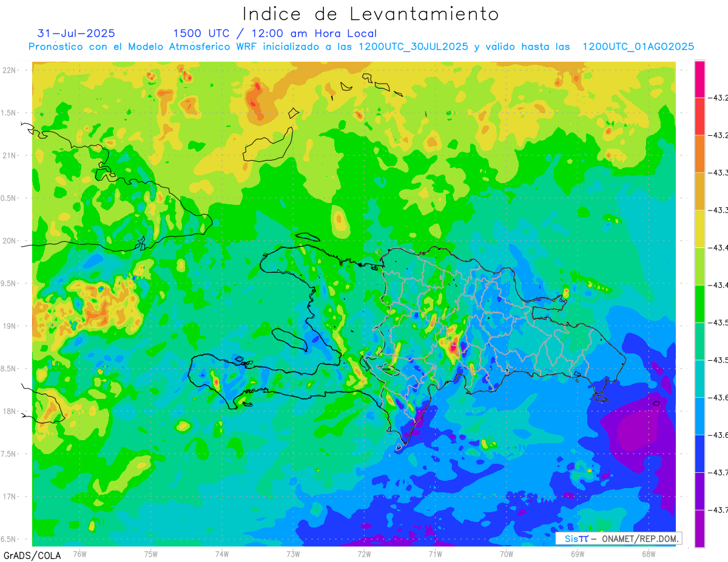Click the "21N" latitude label
This screenshot has width=728, height=562.
pos(10,155)
